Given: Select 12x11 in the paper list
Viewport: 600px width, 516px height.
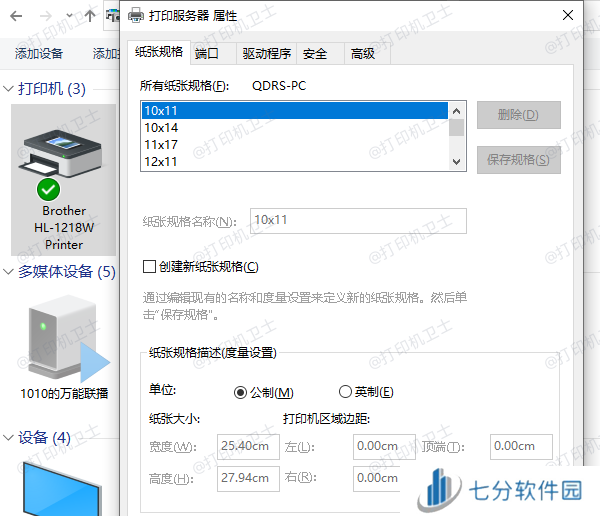Looking at the screenshot, I should point(295,162).
